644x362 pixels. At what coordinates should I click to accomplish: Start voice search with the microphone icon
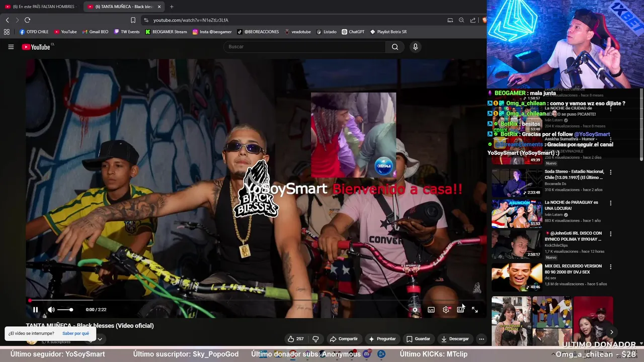click(415, 47)
